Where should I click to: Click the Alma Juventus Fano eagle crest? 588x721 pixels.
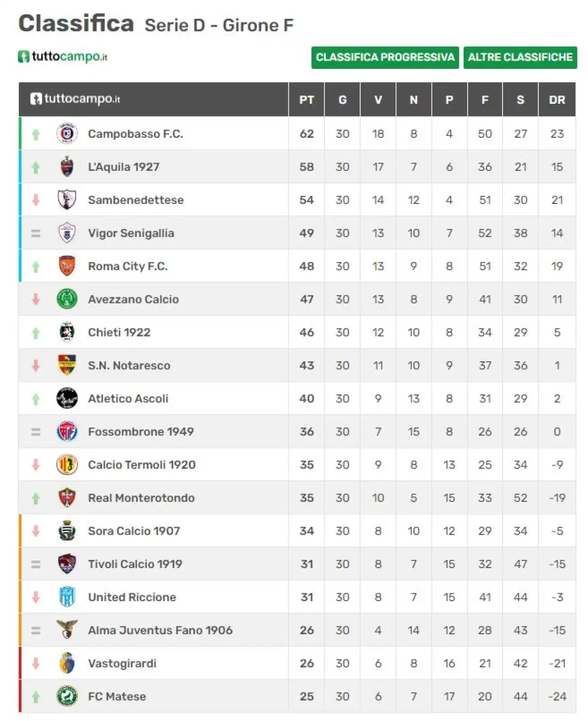click(67, 630)
